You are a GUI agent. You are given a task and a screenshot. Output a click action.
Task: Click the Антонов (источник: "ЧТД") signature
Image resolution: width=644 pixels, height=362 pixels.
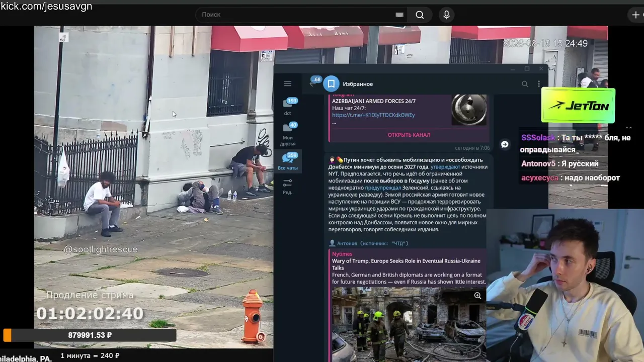tap(372, 243)
